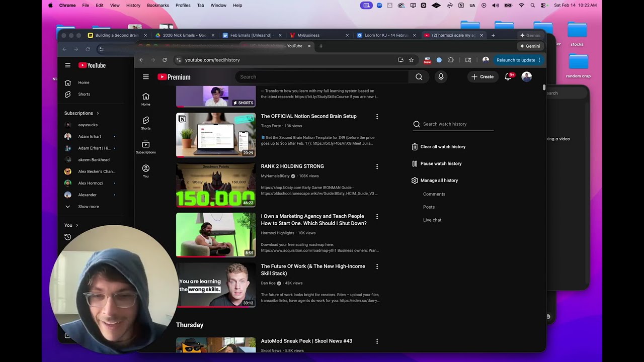Open the You page in mini sidebar
Screen dimensions: 644x362
[x=145, y=171]
